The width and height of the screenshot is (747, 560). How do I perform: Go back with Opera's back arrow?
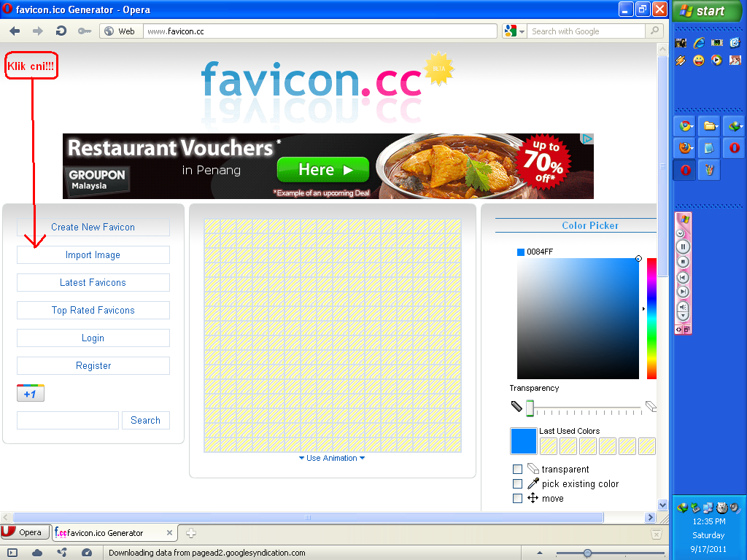15,31
